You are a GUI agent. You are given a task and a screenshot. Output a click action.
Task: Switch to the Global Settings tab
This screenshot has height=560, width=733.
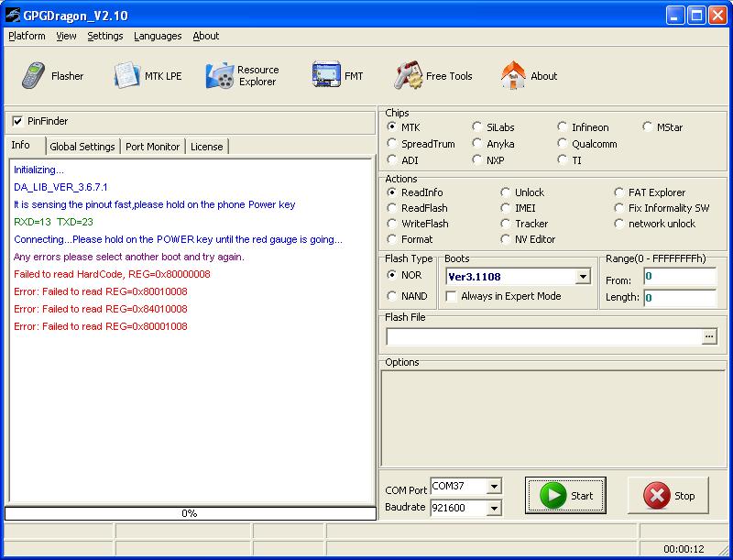[x=82, y=147]
